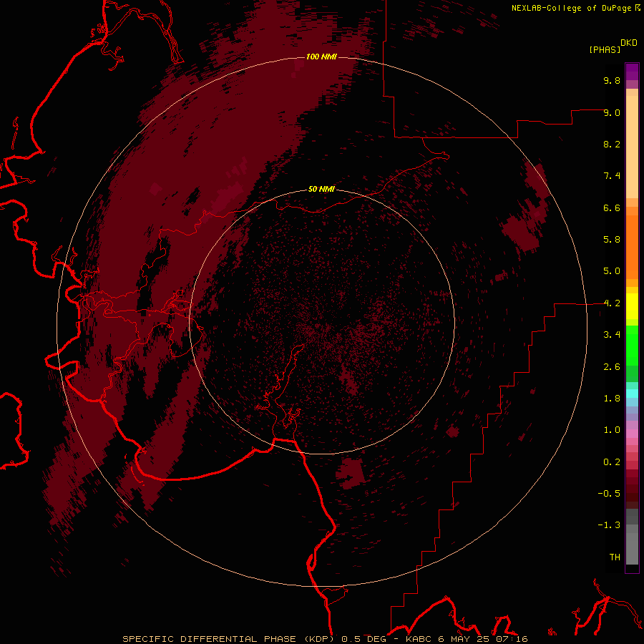644x644 pixels.
Task: Pick the bright green segment of color bar
Action: [632, 345]
